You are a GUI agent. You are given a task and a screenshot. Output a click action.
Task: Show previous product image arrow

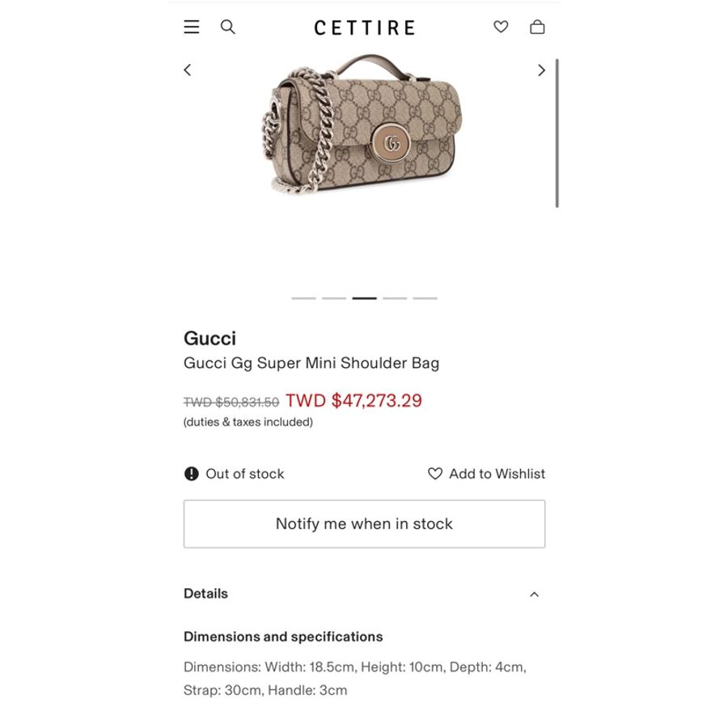click(188, 70)
